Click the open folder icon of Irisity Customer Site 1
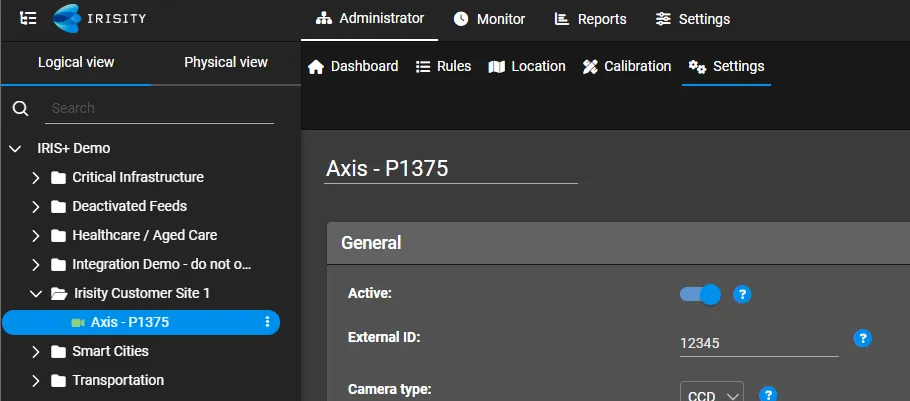 (x=59, y=294)
